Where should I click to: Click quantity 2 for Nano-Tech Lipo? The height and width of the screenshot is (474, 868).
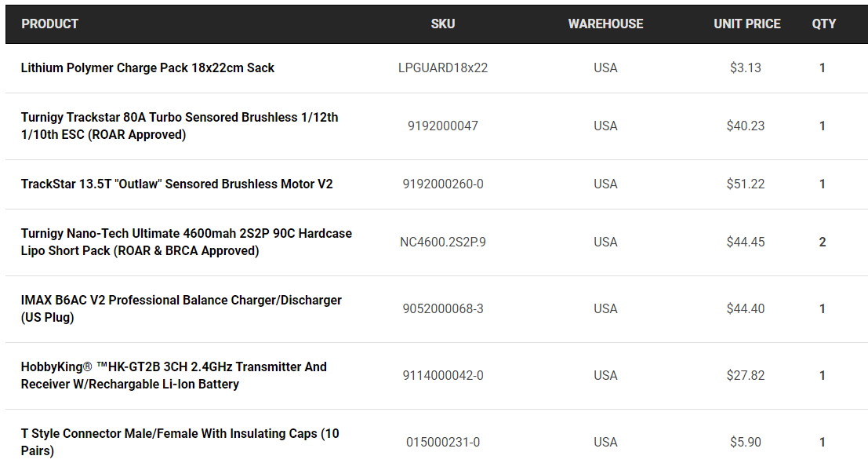[823, 242]
